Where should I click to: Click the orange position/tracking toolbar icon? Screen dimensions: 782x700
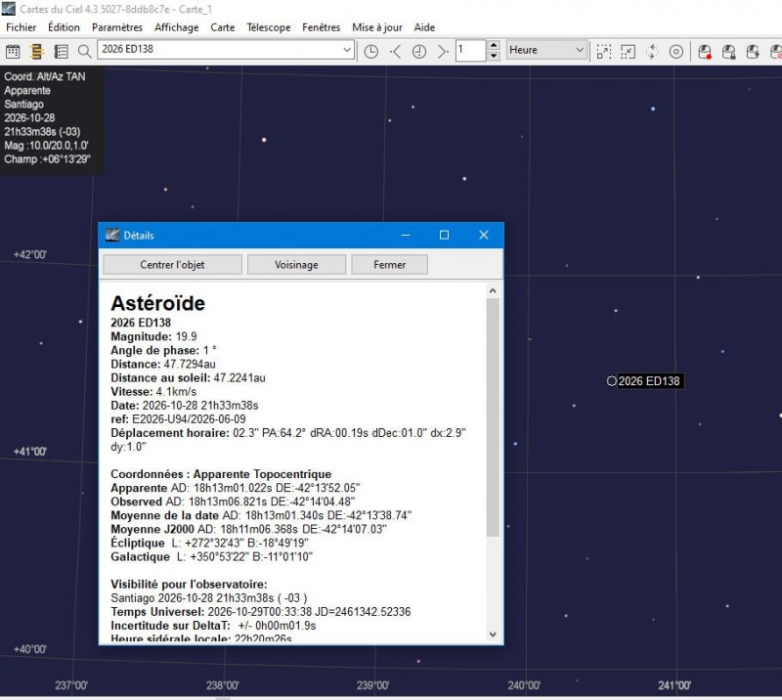(x=36, y=51)
